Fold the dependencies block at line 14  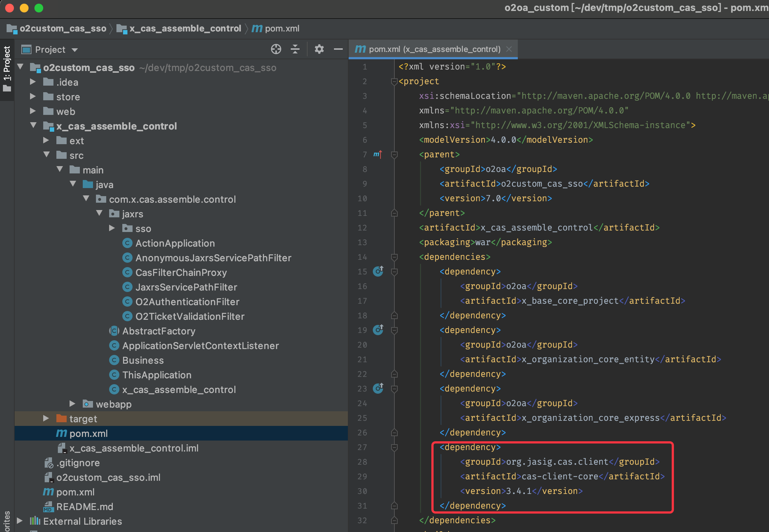[x=394, y=257]
